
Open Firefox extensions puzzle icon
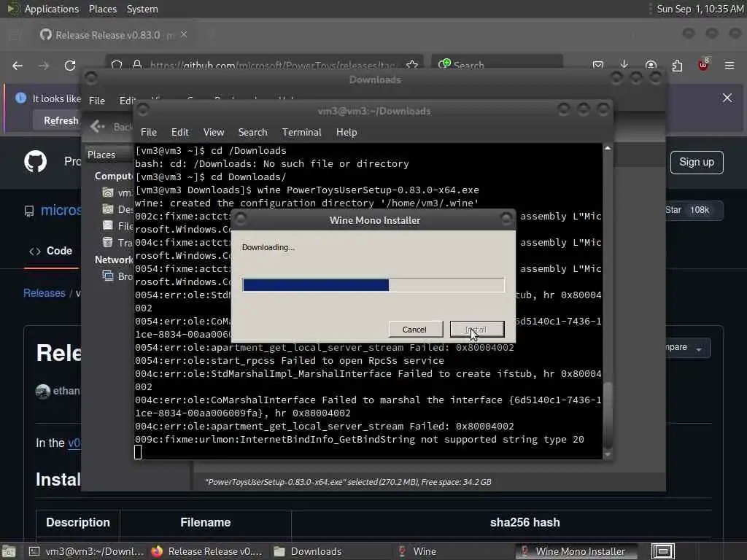click(677, 65)
